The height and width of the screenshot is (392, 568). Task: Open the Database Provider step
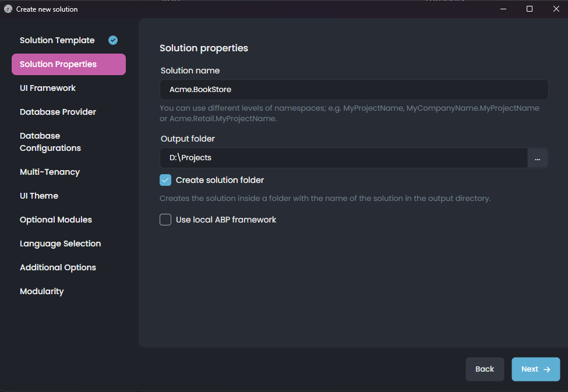pyautogui.click(x=58, y=112)
